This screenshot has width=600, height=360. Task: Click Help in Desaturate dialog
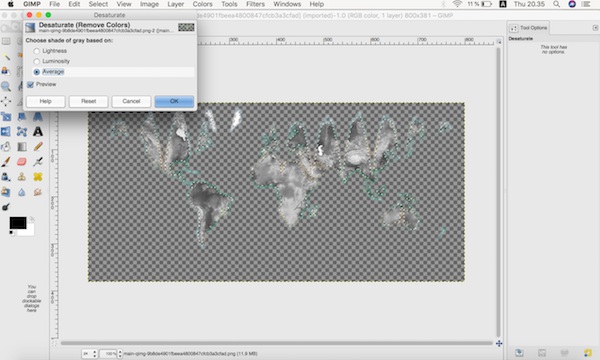46,101
